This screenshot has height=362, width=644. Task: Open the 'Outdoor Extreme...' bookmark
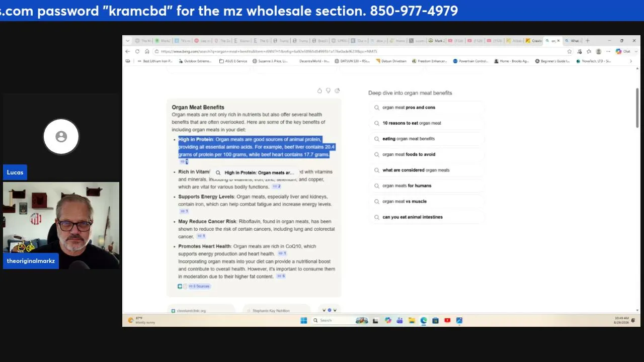[x=195, y=61]
